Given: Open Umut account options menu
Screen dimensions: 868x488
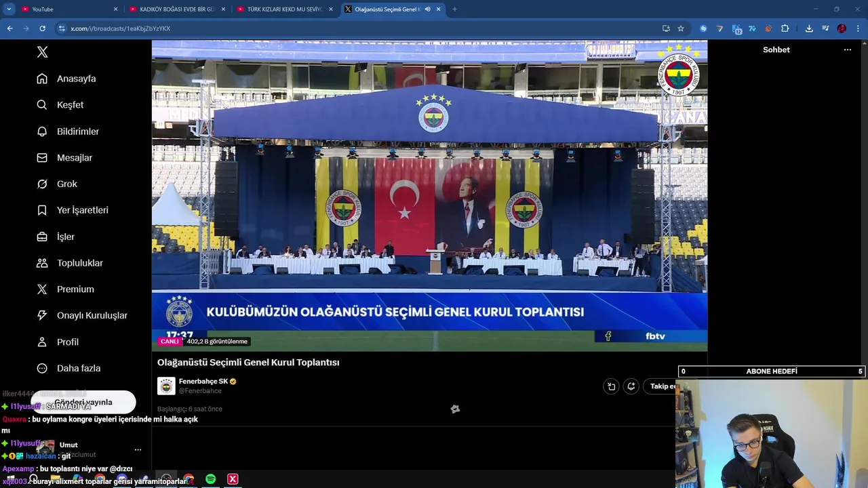Looking at the screenshot, I should (x=138, y=449).
